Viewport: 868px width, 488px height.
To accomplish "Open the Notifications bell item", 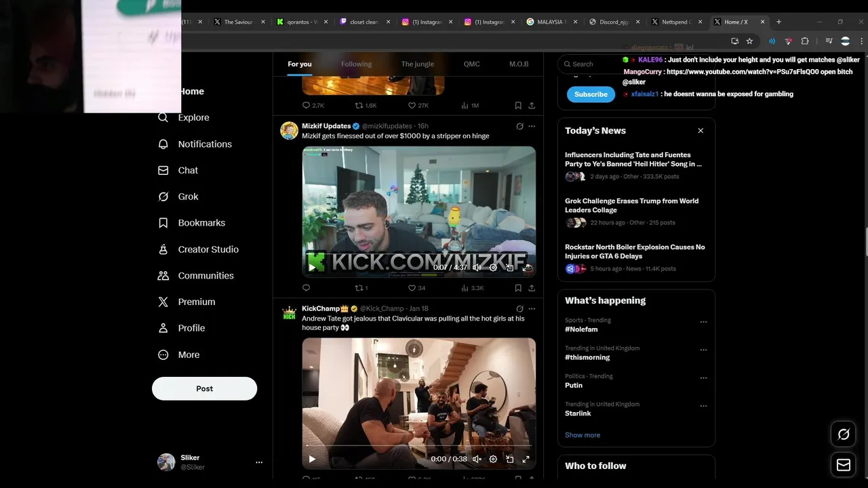I will (x=195, y=144).
